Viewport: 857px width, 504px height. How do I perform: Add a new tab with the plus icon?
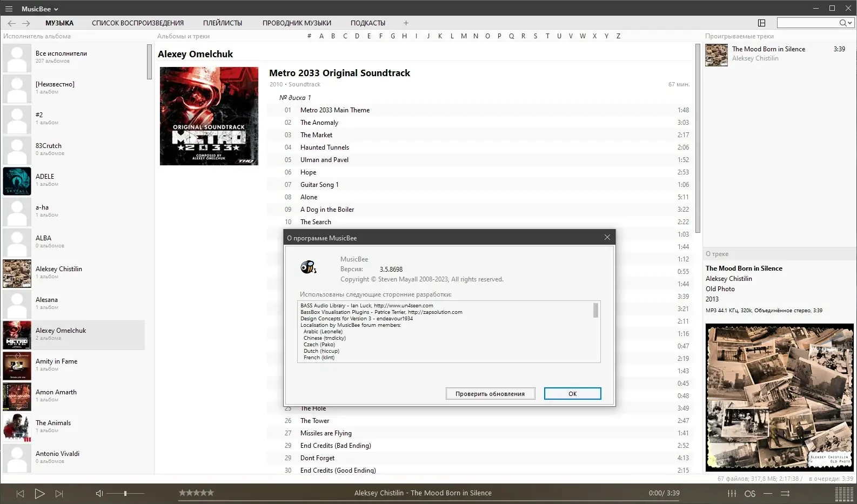pos(406,23)
